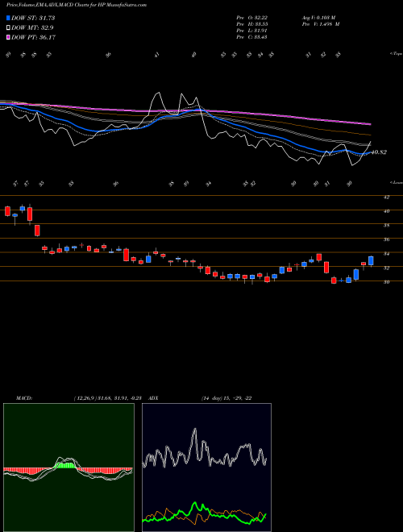The height and width of the screenshot is (532, 403).
Task: Click the Pre O: 32.22 value
Action: 252,18
